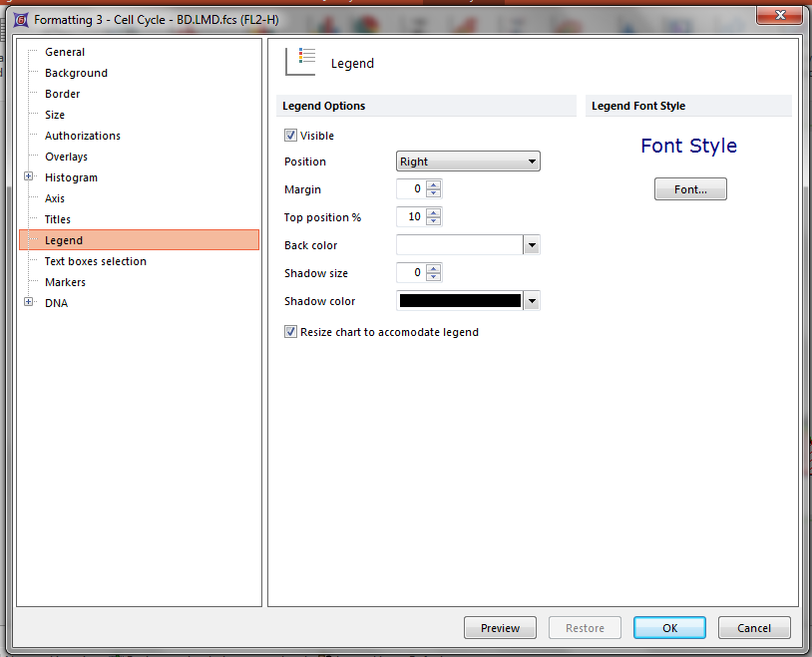This screenshot has height=657, width=812.
Task: Uncheck the Visible checkbox
Action: (x=291, y=136)
